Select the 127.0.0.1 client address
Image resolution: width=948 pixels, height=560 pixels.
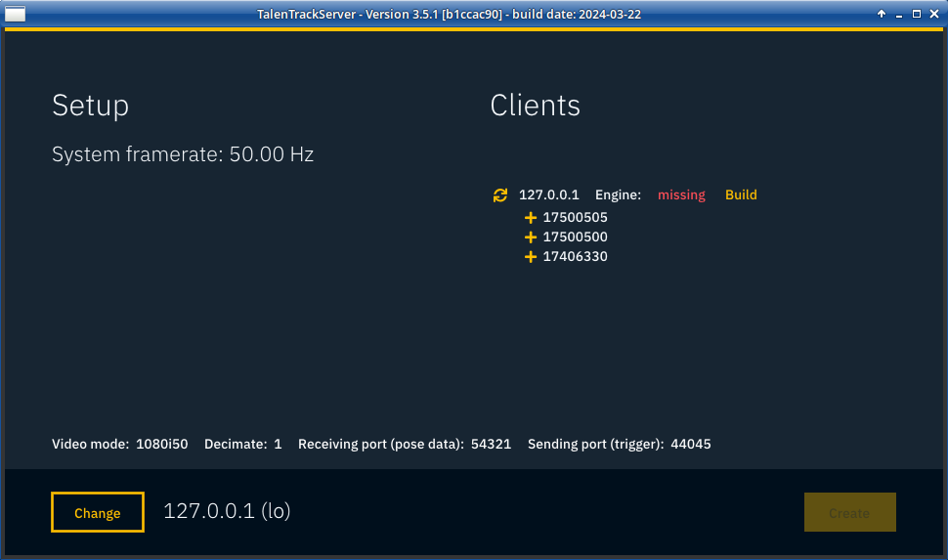click(548, 195)
